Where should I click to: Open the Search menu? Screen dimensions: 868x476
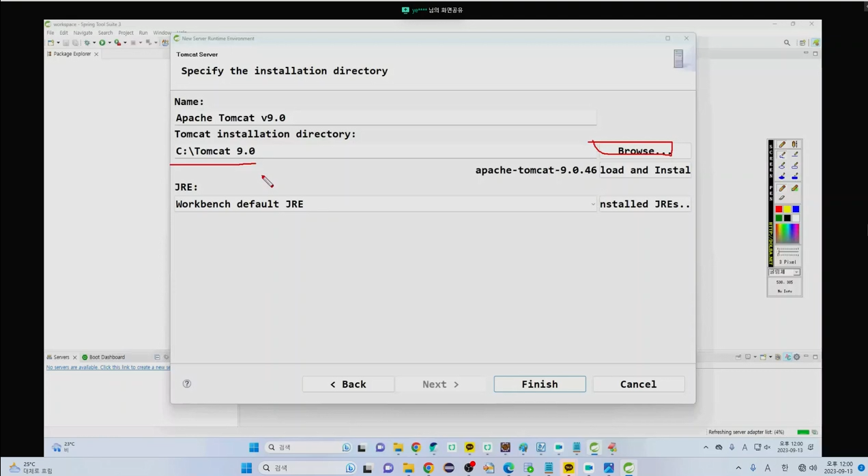[105, 33]
